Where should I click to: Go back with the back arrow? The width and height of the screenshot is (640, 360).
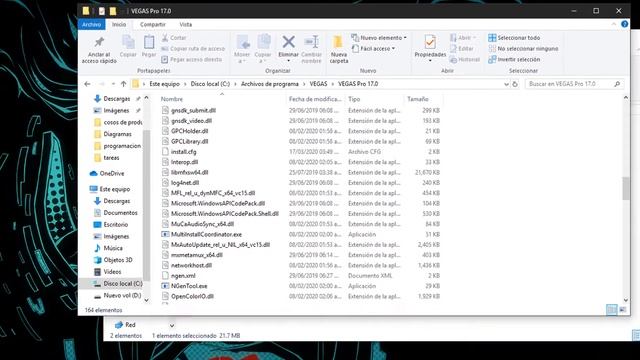tap(87, 84)
